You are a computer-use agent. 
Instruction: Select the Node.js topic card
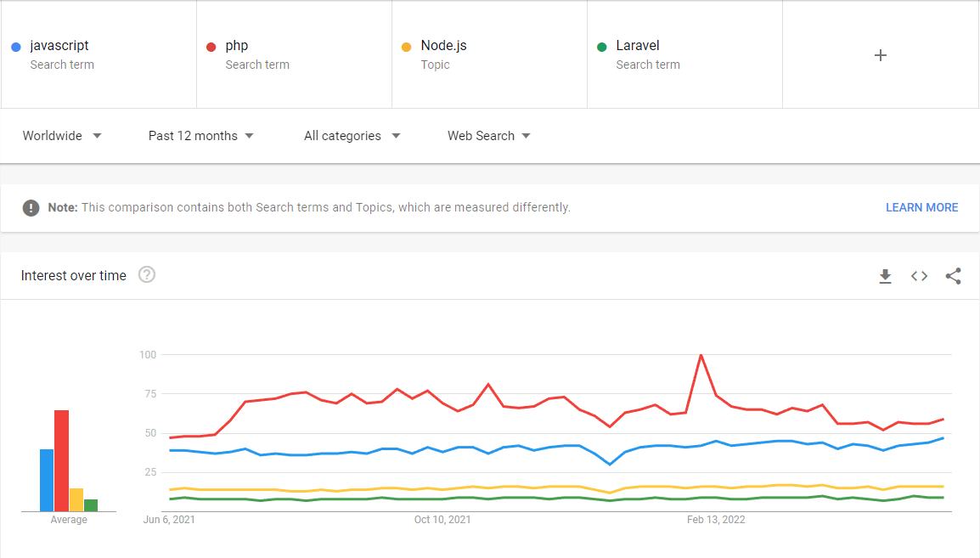pyautogui.click(x=489, y=54)
